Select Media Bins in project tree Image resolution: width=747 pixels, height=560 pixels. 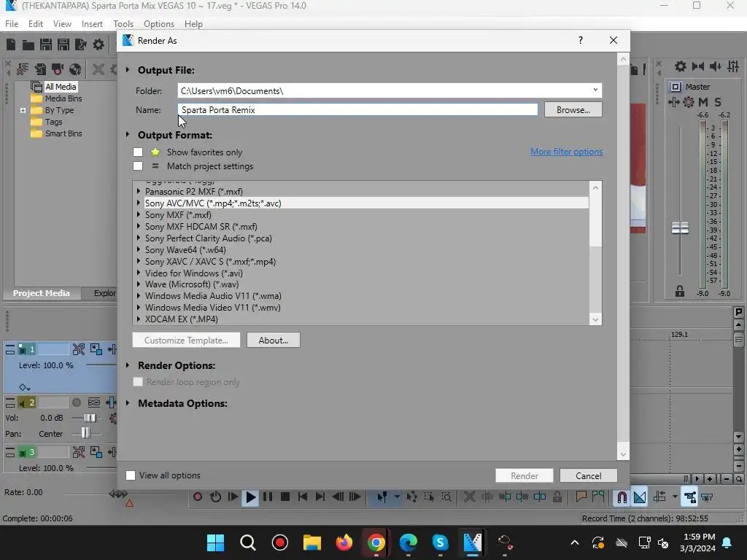(x=63, y=98)
